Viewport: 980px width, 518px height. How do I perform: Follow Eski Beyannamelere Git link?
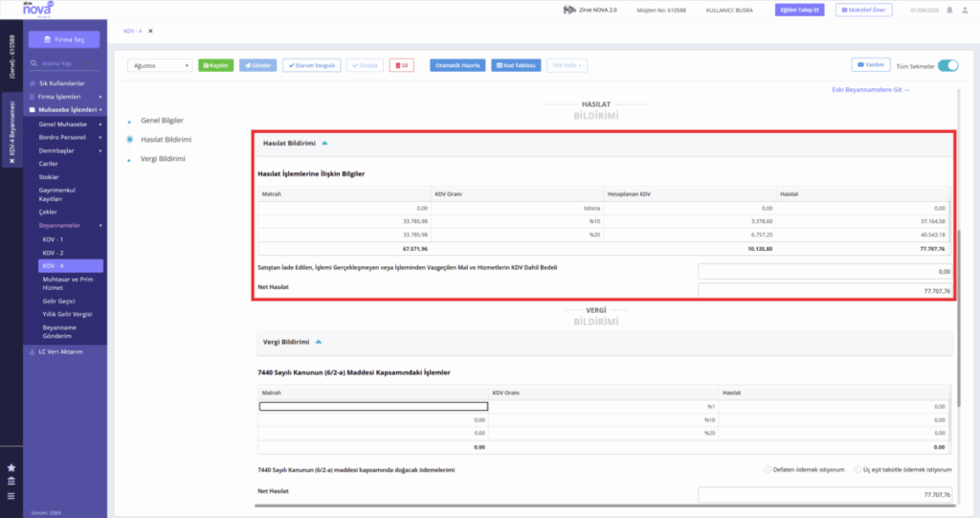[x=870, y=90]
